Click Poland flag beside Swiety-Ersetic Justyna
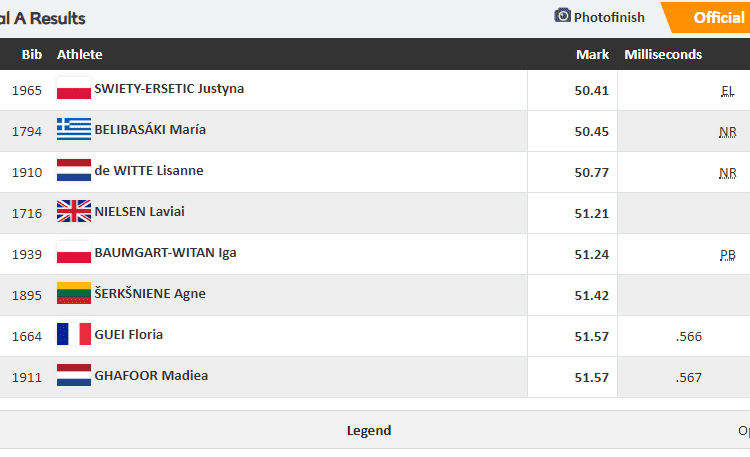 (74, 89)
